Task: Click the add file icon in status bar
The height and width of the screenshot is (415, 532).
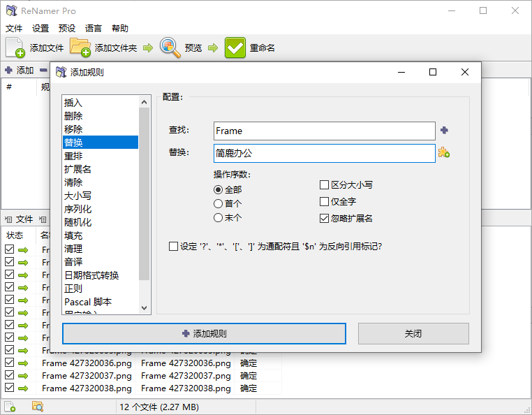Action: pyautogui.click(x=10, y=406)
